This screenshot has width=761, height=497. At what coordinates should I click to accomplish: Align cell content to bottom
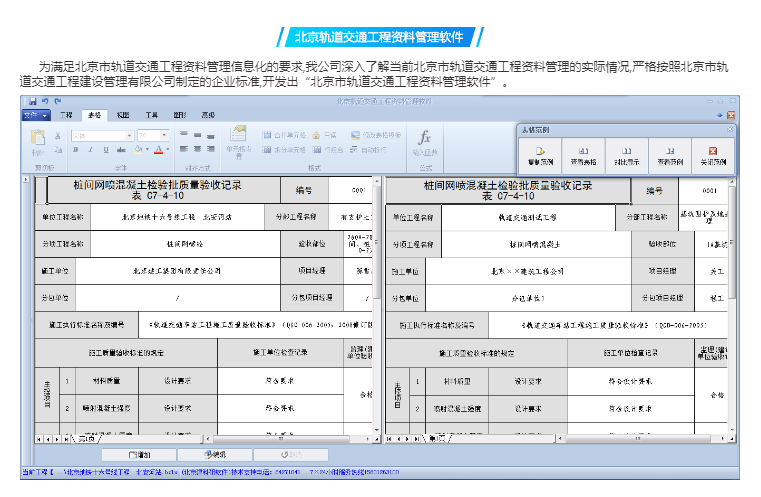[x=211, y=136]
